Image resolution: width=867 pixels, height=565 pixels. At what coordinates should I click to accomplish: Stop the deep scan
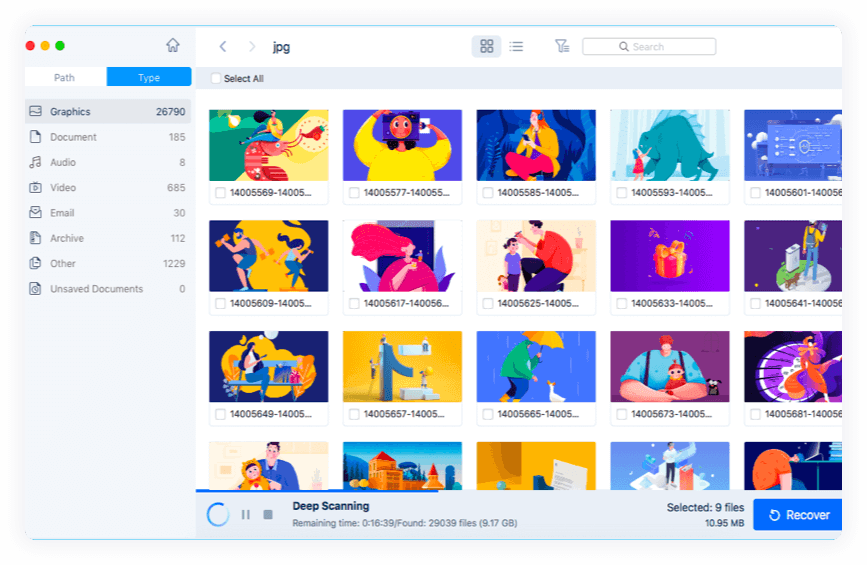(268, 515)
